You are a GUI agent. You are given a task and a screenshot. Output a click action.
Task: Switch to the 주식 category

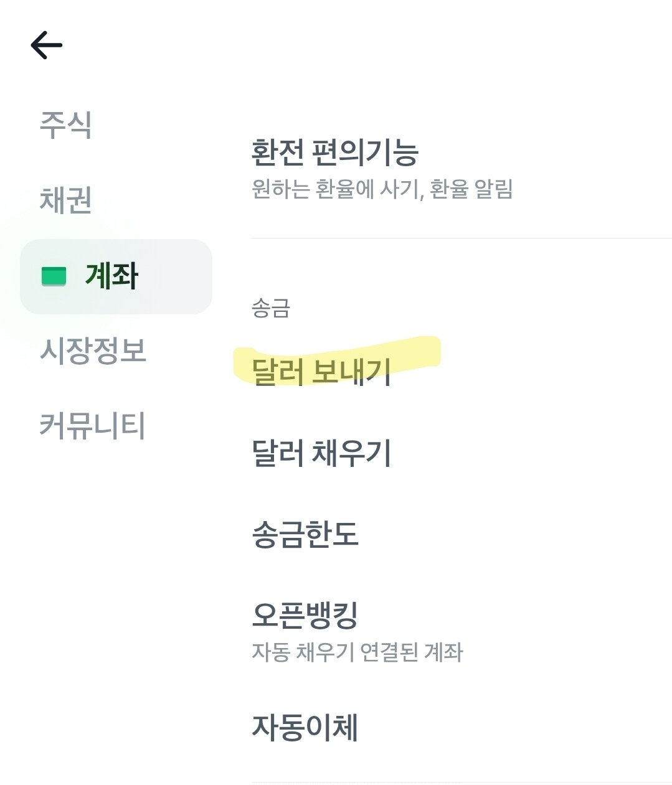click(66, 125)
